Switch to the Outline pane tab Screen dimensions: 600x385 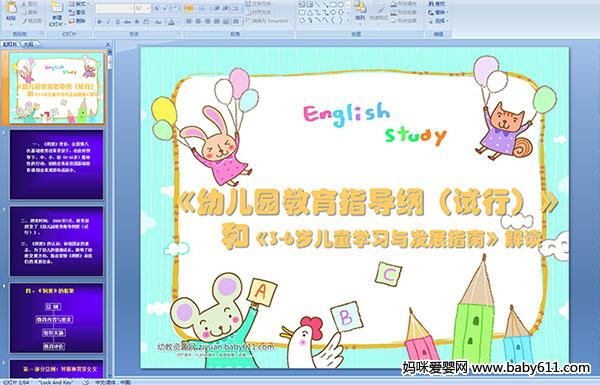28,44
